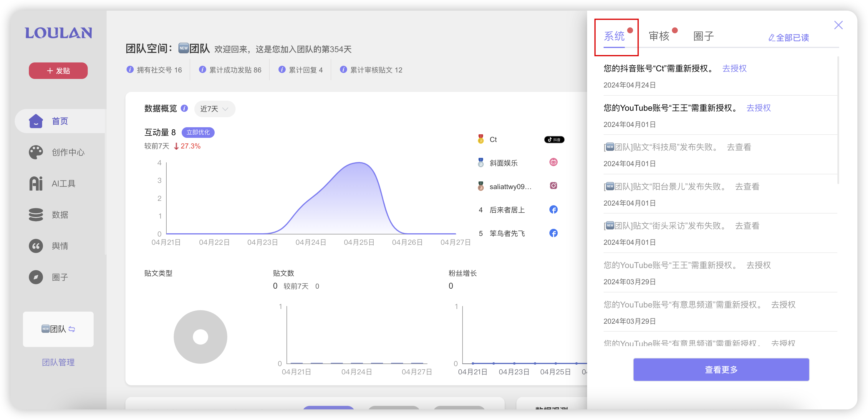The image size is (868, 420).
Task: Click 去授权 for 抖音 account Ct
Action: tap(735, 68)
